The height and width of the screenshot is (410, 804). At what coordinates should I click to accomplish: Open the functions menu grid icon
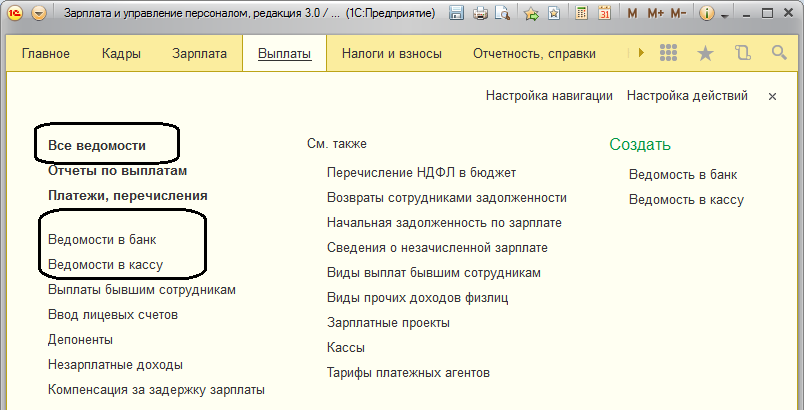669,52
